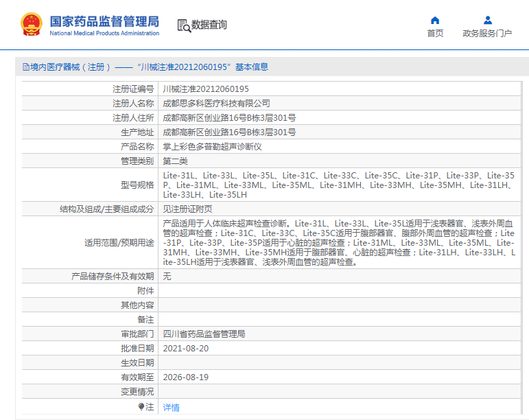
Task: Click the 第二类 management class value
Action: click(x=175, y=161)
